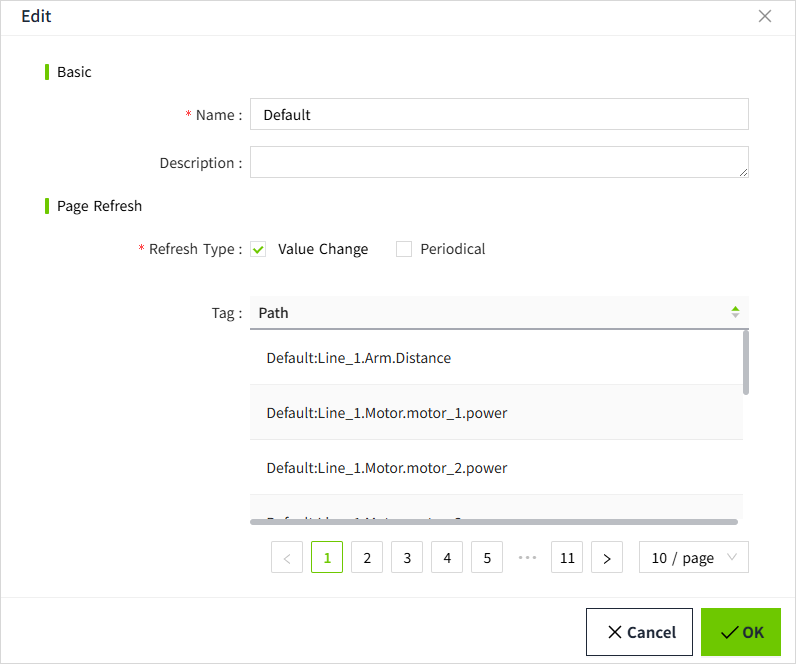Click the Name input field

(x=498, y=115)
